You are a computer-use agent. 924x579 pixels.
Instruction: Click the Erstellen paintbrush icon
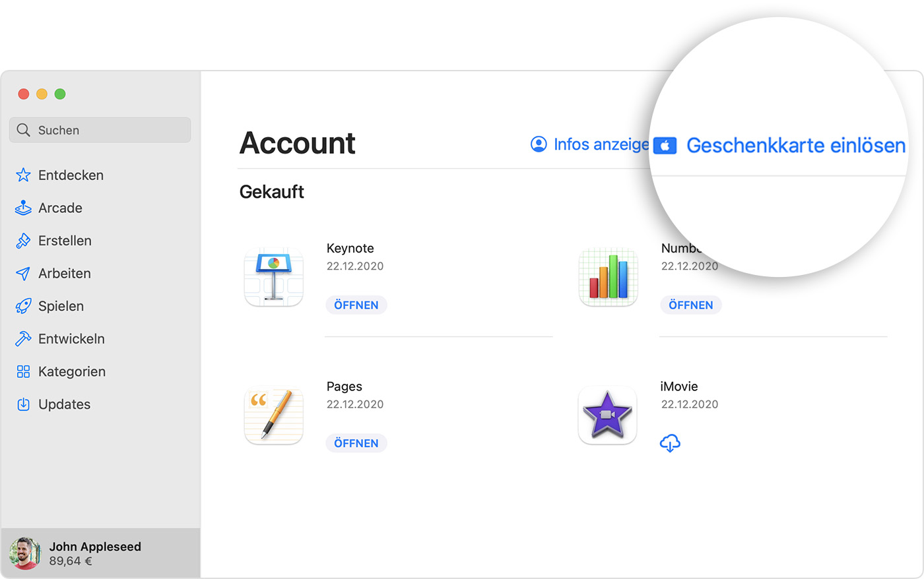[23, 241]
